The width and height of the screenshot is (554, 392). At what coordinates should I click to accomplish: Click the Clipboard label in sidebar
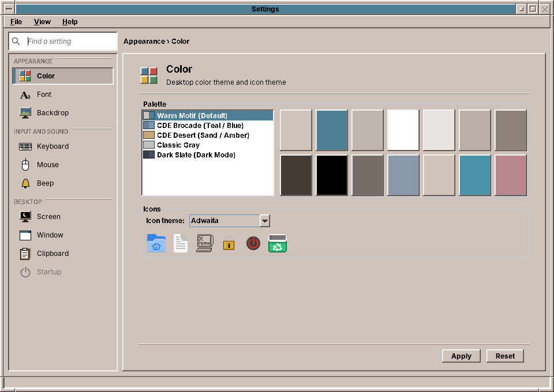pyautogui.click(x=53, y=254)
